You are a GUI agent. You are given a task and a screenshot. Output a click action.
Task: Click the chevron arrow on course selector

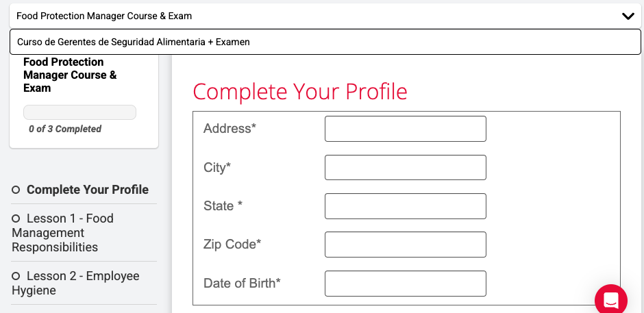[628, 16]
